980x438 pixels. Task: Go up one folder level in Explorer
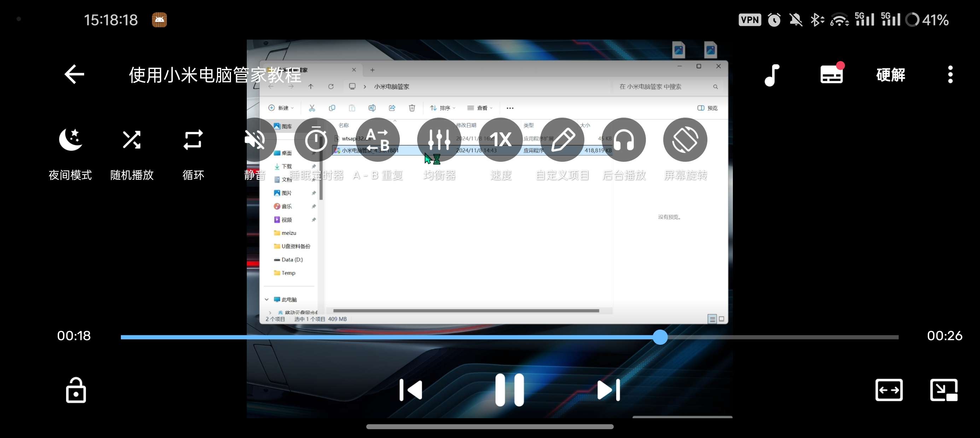click(311, 87)
